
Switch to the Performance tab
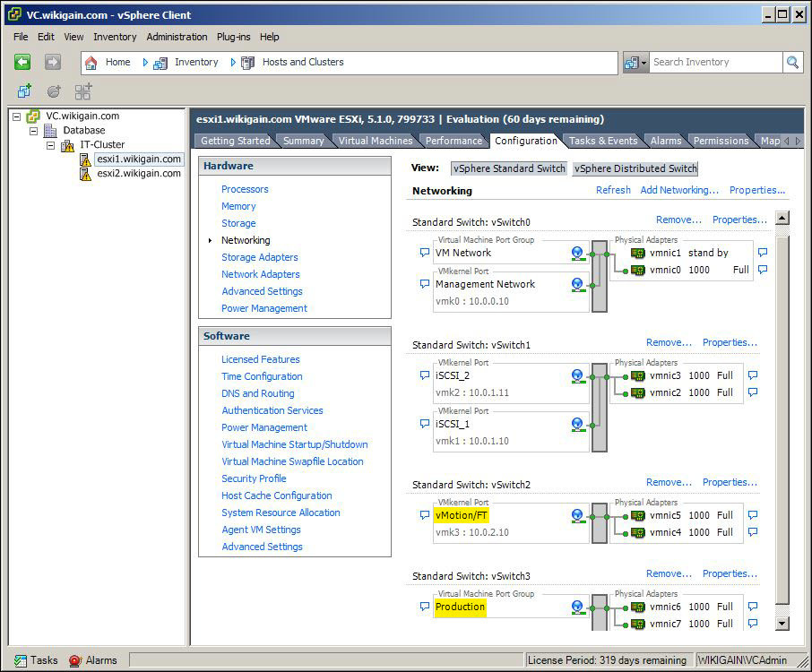click(454, 141)
